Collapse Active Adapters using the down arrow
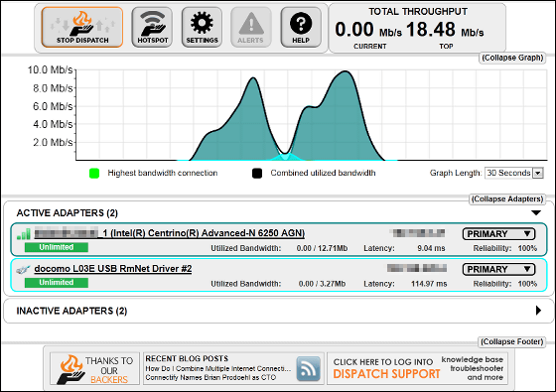 (536, 213)
